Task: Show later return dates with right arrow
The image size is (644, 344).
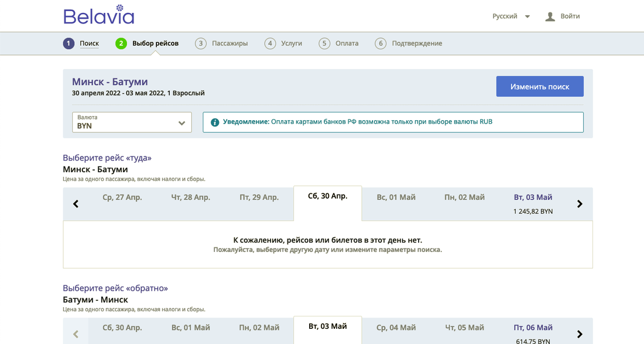Action: tap(580, 334)
